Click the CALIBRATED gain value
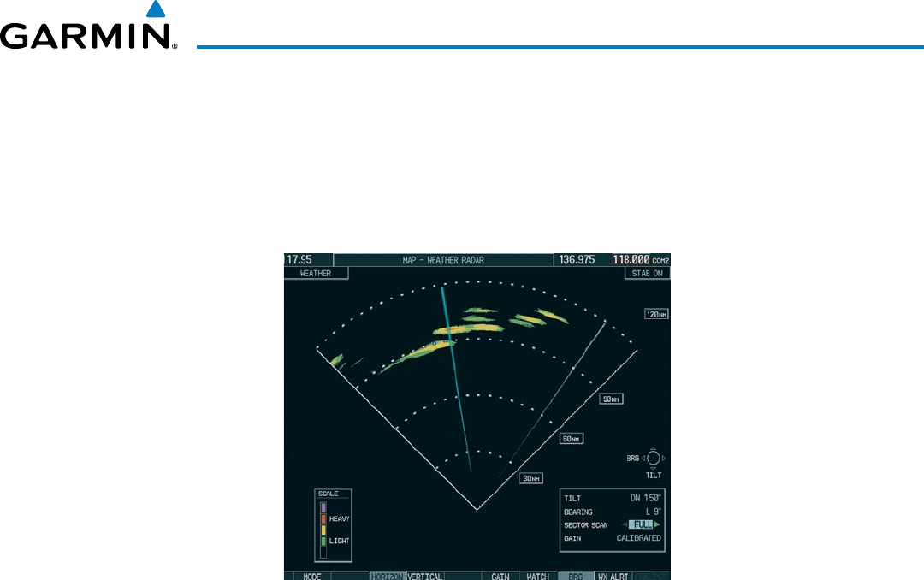924x580 pixels. click(x=639, y=538)
